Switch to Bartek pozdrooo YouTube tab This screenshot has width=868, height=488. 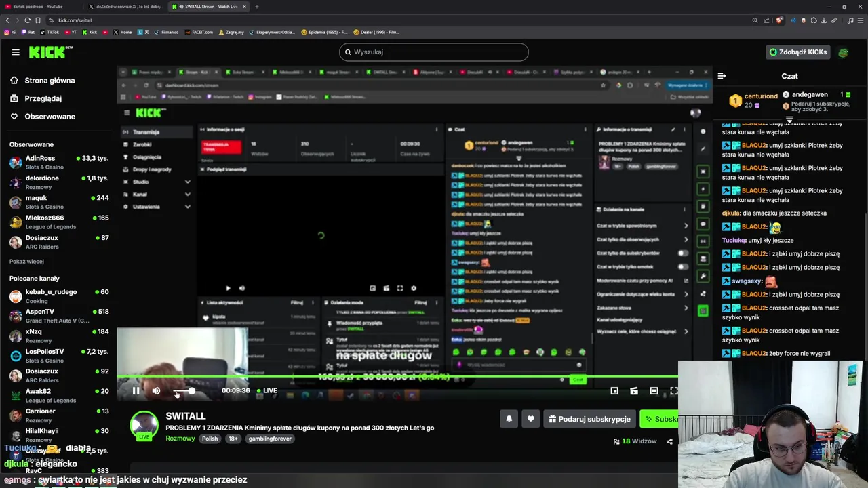(x=42, y=7)
